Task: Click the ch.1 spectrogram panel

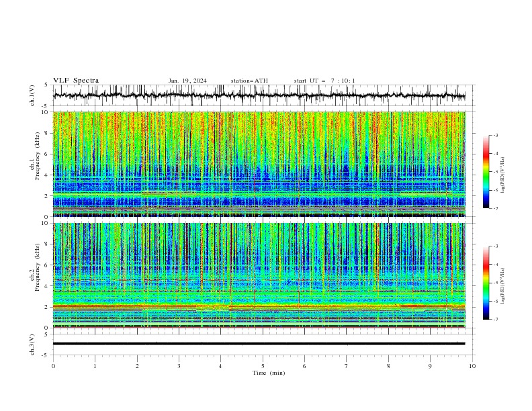Action: 259,164
